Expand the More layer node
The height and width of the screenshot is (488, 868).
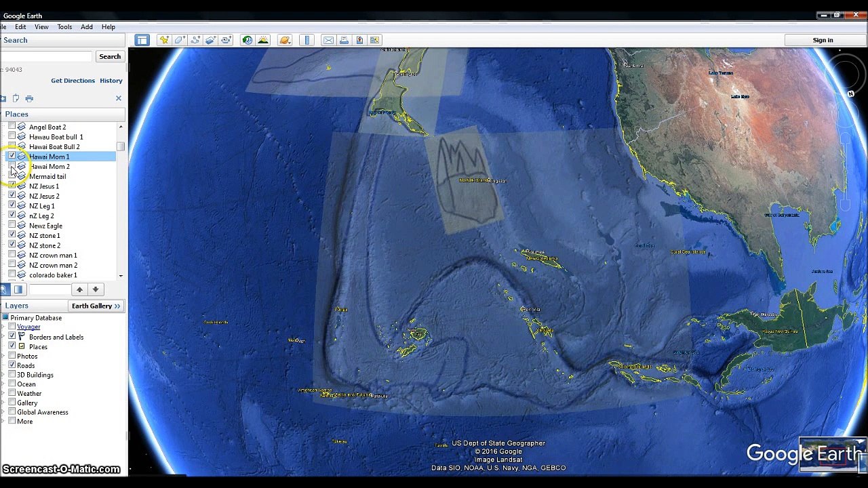pyautogui.click(x=3, y=422)
